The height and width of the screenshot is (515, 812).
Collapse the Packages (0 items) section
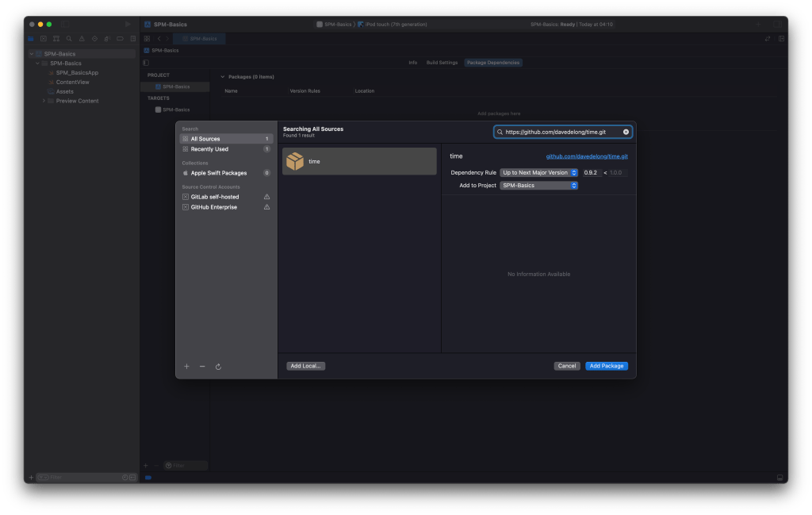(x=222, y=77)
